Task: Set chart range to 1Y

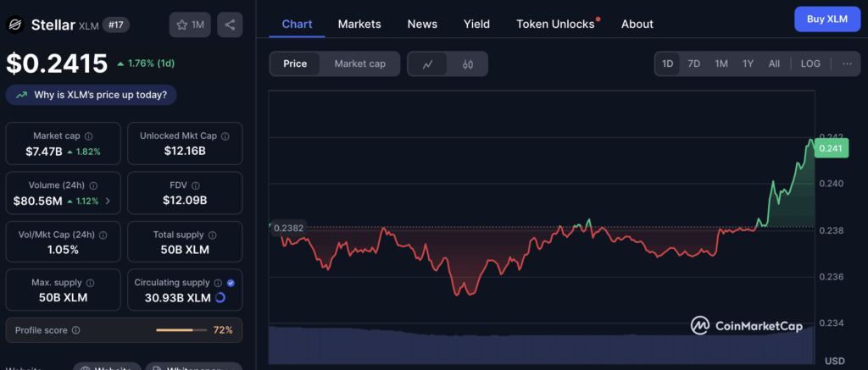Action: [748, 64]
